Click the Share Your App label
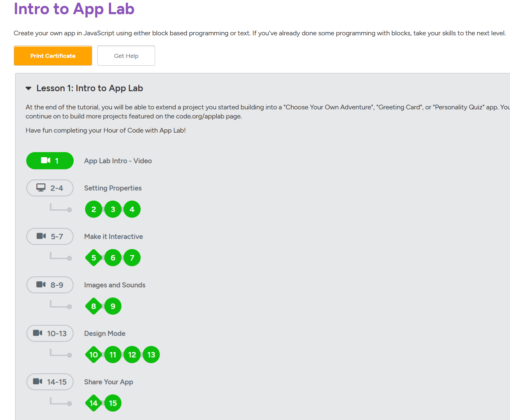The image size is (510, 420). pos(109,382)
